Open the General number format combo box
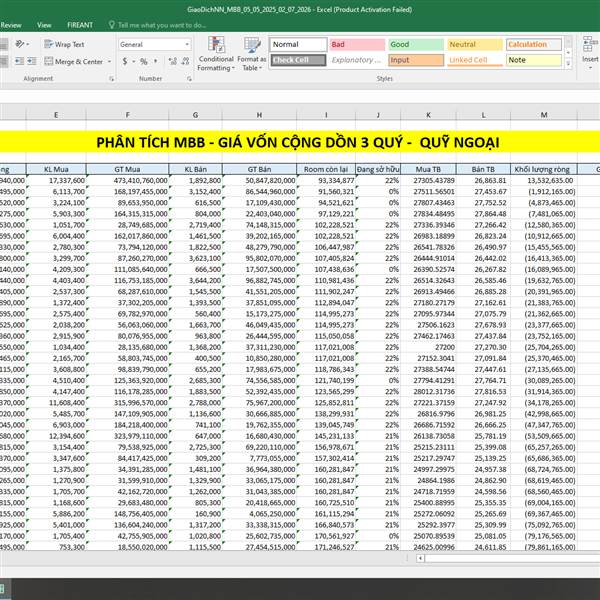 (x=154, y=44)
